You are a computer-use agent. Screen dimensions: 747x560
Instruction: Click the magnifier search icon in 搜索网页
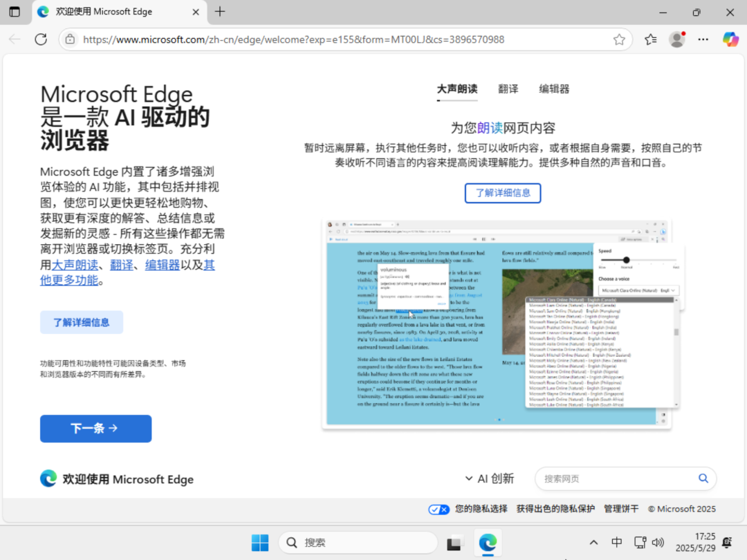click(703, 478)
